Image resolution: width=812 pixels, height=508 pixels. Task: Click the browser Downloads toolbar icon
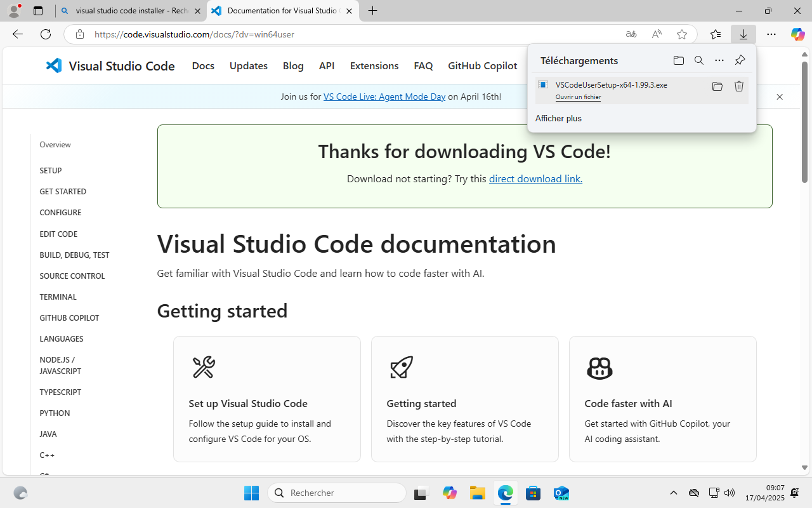pyautogui.click(x=743, y=34)
